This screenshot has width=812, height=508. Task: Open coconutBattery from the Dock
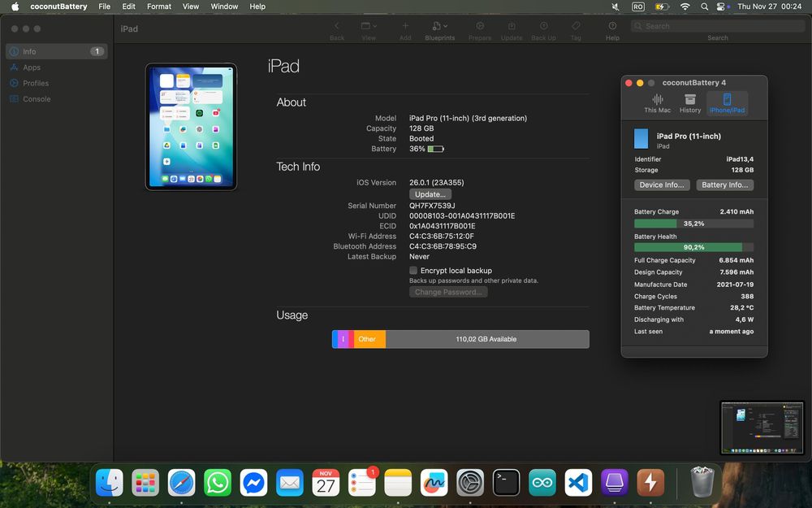pos(650,483)
